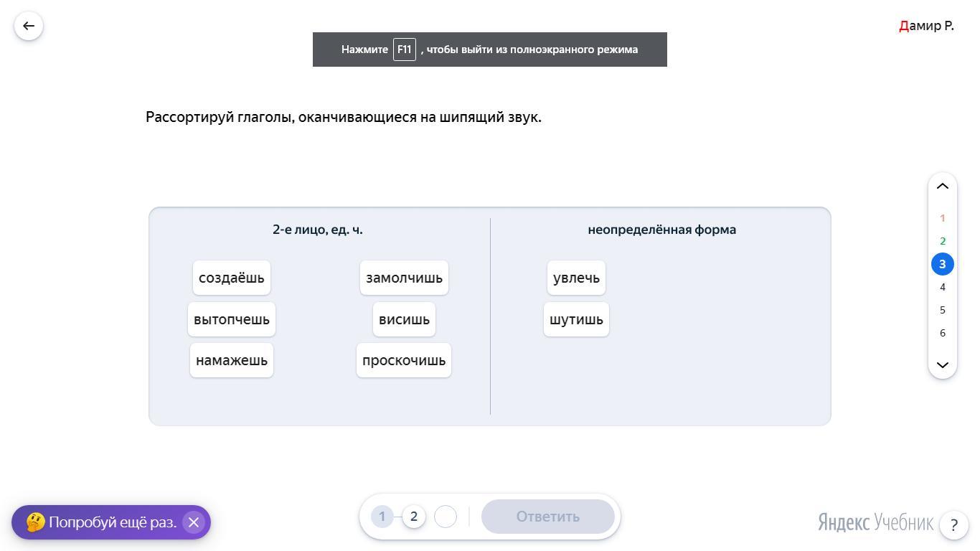Select the word card 'шутишь'
980x551 pixels.
pyautogui.click(x=576, y=319)
